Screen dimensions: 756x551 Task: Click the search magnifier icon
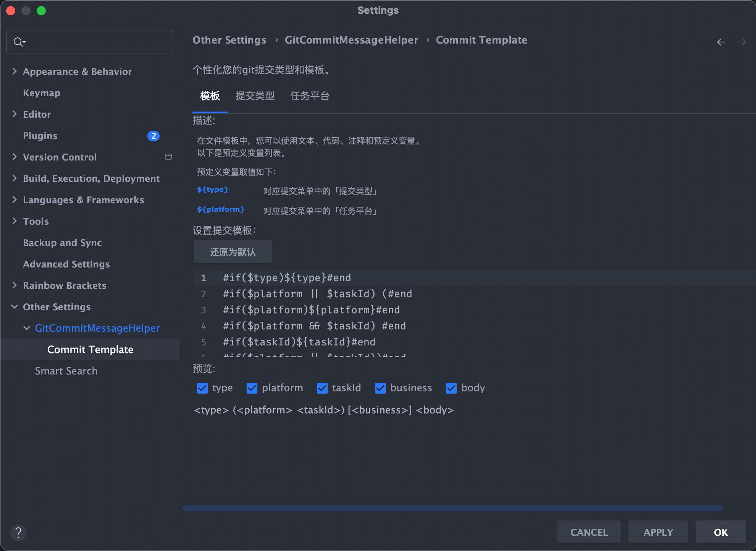(x=18, y=42)
